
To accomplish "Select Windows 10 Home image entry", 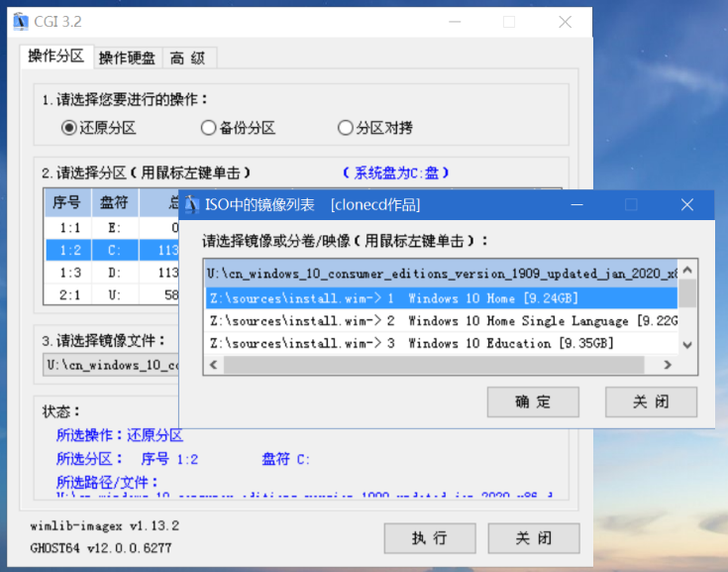I will click(x=442, y=298).
